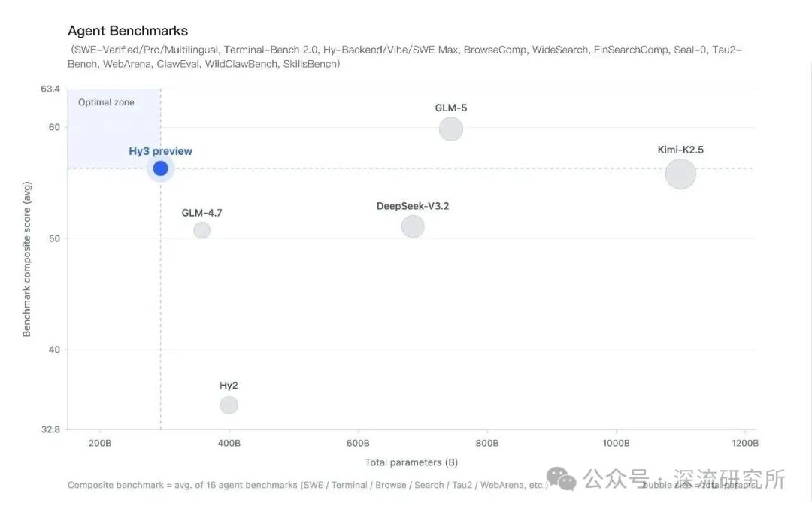Click the WeChat logo in the watermark
This screenshot has height=512, width=812.
(562, 478)
